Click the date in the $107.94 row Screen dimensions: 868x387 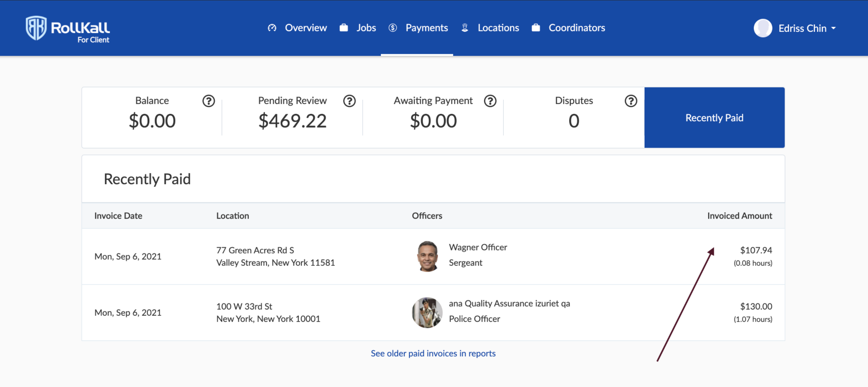128,256
